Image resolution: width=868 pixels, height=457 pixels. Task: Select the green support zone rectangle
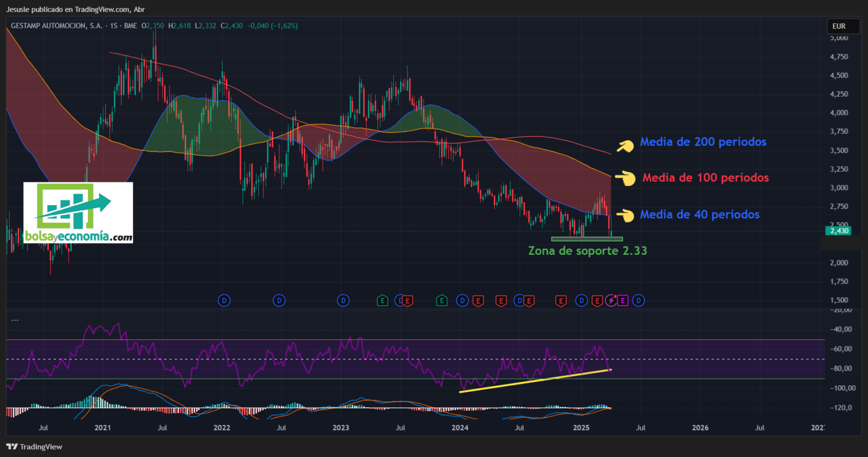[587, 239]
